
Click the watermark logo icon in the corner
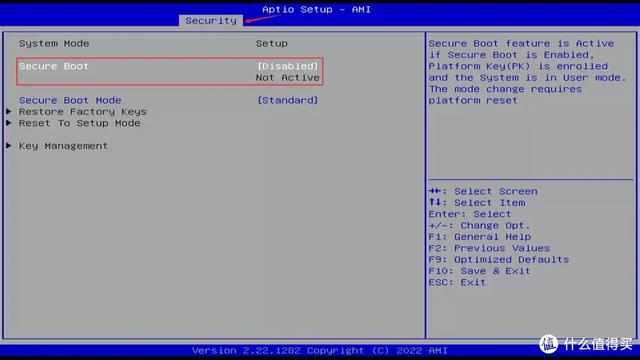click(548, 344)
